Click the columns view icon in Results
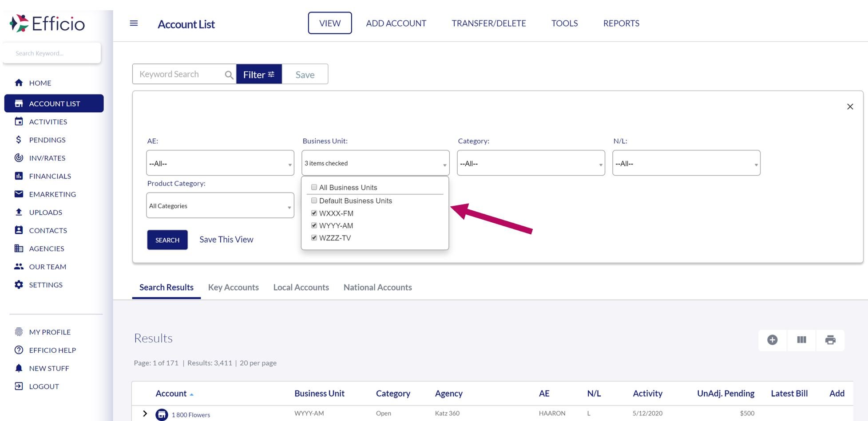The width and height of the screenshot is (868, 421). [801, 340]
